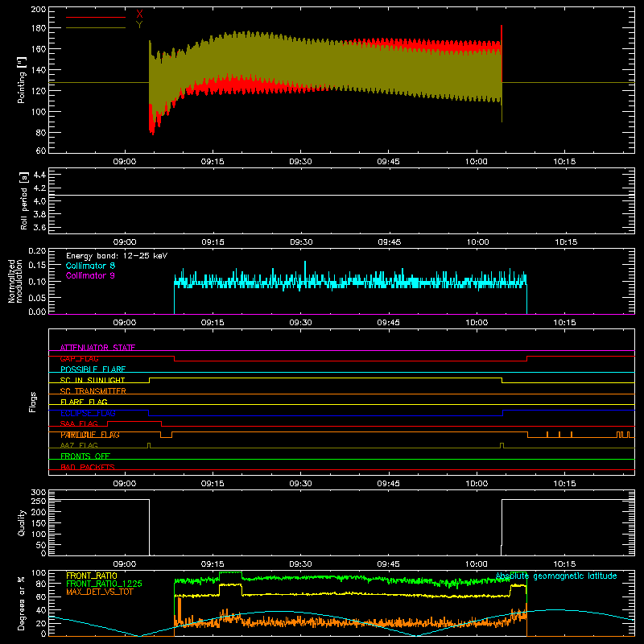Select the PARTICLE_FLAG label

90,435
